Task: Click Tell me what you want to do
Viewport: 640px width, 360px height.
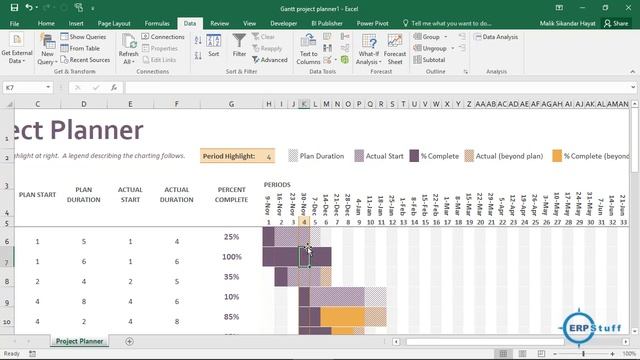Action: click(447, 23)
